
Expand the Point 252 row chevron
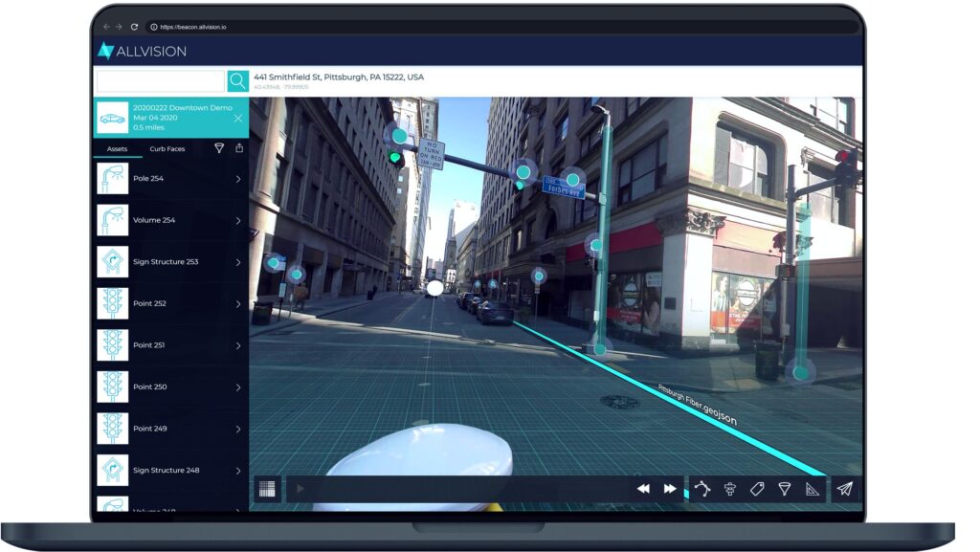click(x=238, y=304)
